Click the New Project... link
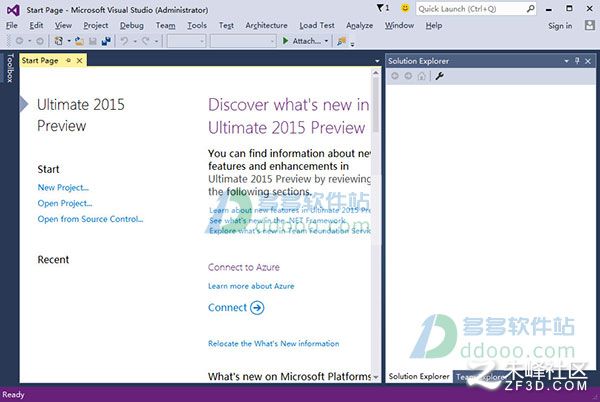 pos(63,187)
